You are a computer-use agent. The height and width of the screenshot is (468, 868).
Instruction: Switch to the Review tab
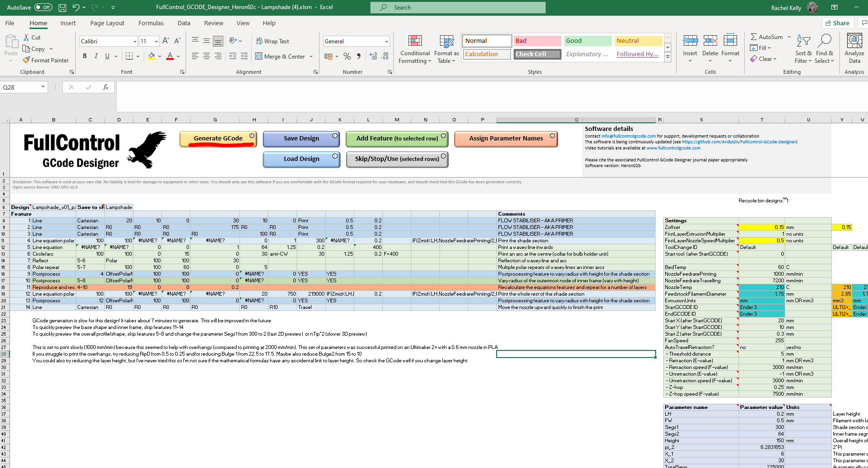coord(214,23)
